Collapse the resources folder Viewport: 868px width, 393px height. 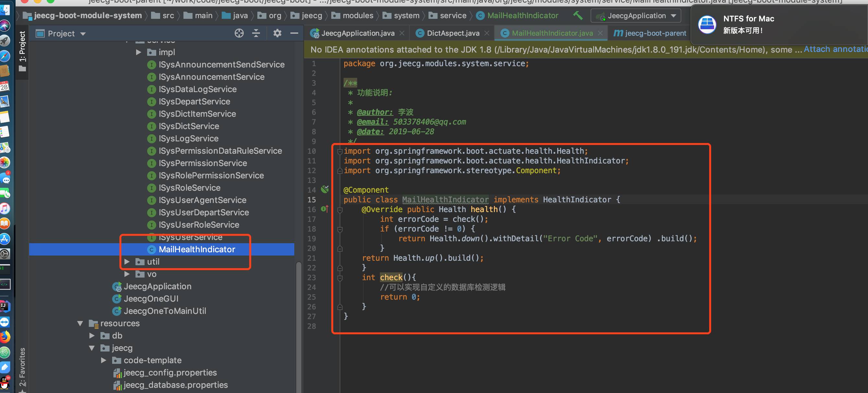80,323
